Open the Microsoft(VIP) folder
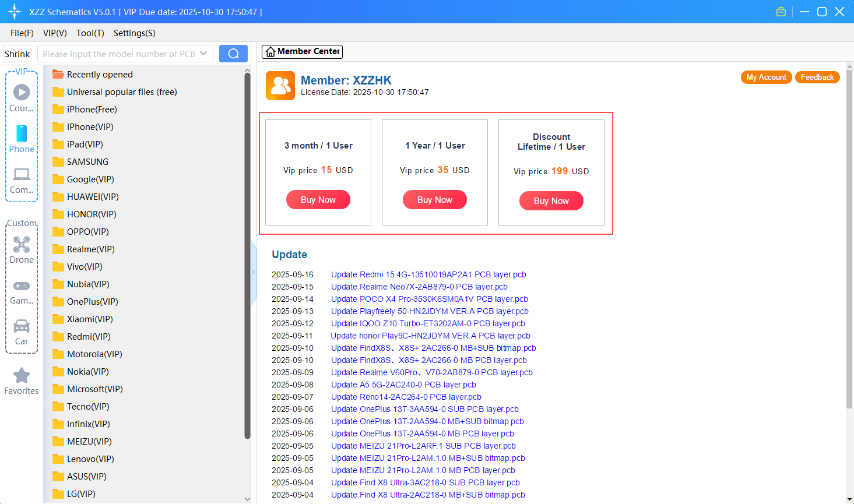Screen dimensions: 854x504 (87, 389)
